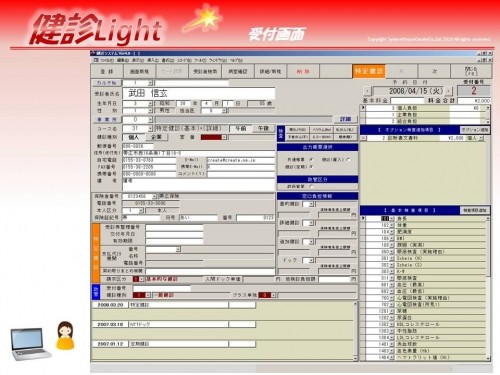The height and width of the screenshot is (375, 500).
Task: Open the 個人 dropdown on the 診断書文書料 row
Action: 481,138
